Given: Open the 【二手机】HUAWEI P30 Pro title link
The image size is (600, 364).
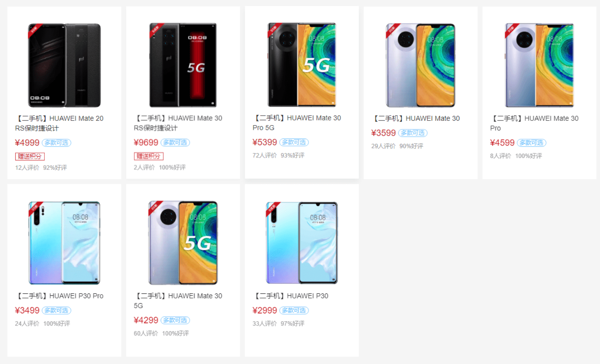Looking at the screenshot, I should click(60, 296).
